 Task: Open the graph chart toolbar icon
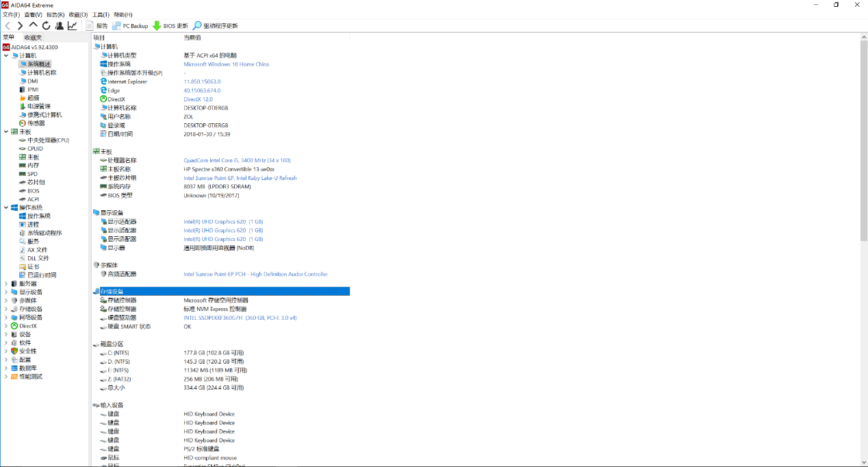click(73, 25)
